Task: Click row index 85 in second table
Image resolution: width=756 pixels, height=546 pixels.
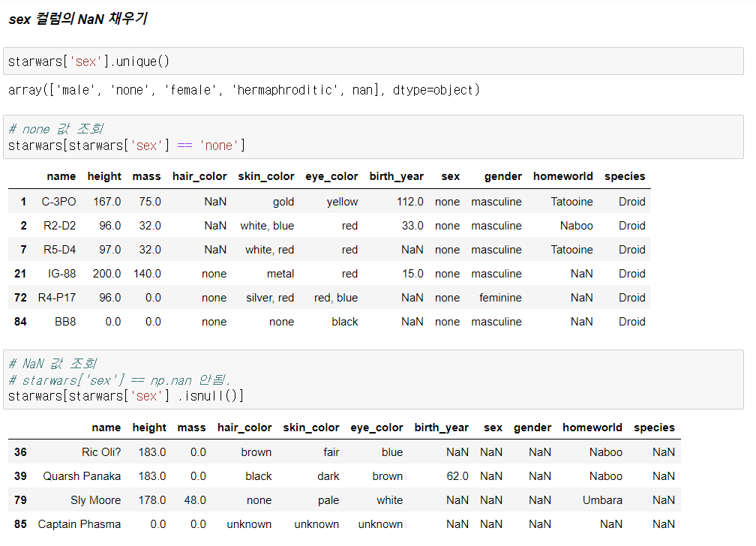Action: click(x=20, y=524)
